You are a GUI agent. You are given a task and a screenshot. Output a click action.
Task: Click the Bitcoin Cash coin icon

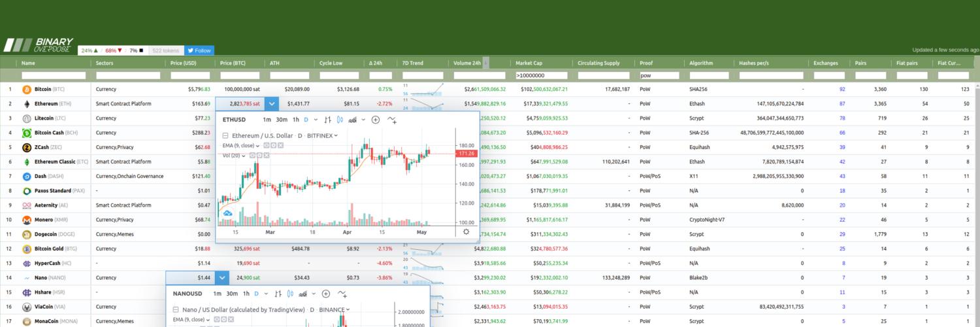tap(27, 133)
